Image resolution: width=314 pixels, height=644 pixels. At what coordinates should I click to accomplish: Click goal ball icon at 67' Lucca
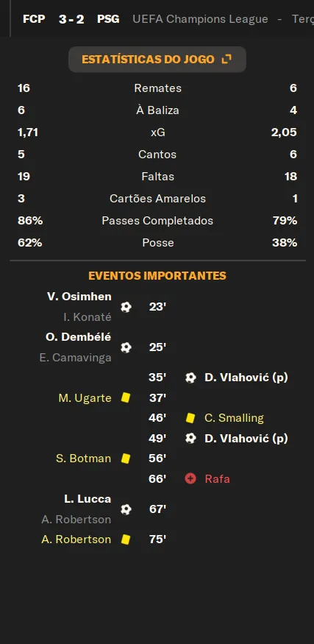point(126,509)
